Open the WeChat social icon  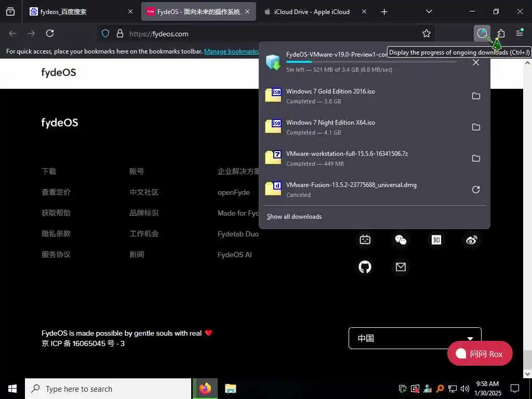(401, 240)
